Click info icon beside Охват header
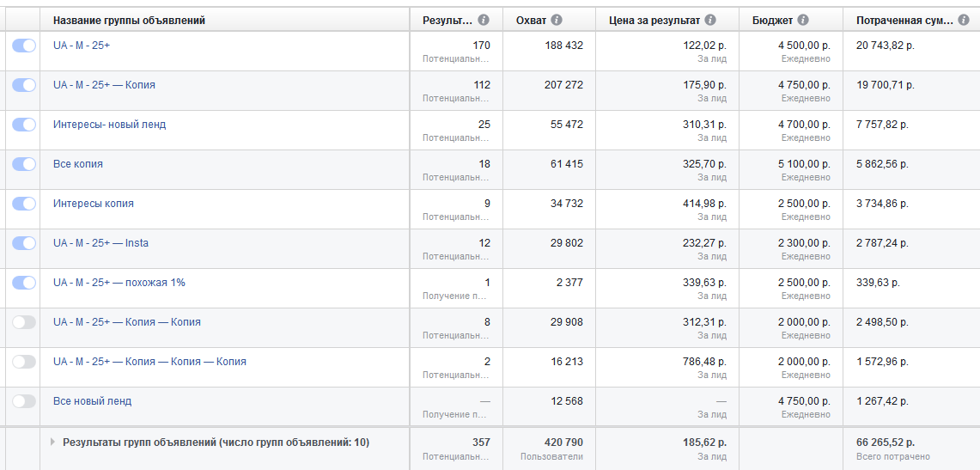980x470 pixels. (x=557, y=20)
